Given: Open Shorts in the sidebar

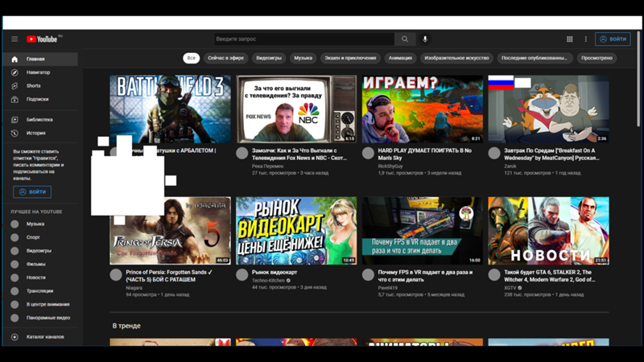Looking at the screenshot, I should [40, 86].
